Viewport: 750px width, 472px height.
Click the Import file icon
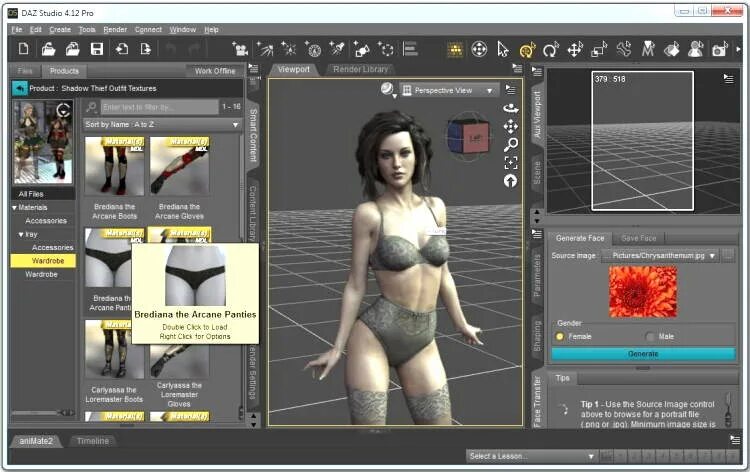coord(121,49)
